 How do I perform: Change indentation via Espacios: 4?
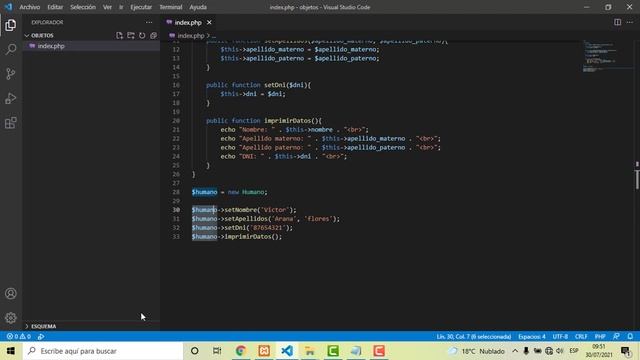pyautogui.click(x=532, y=337)
